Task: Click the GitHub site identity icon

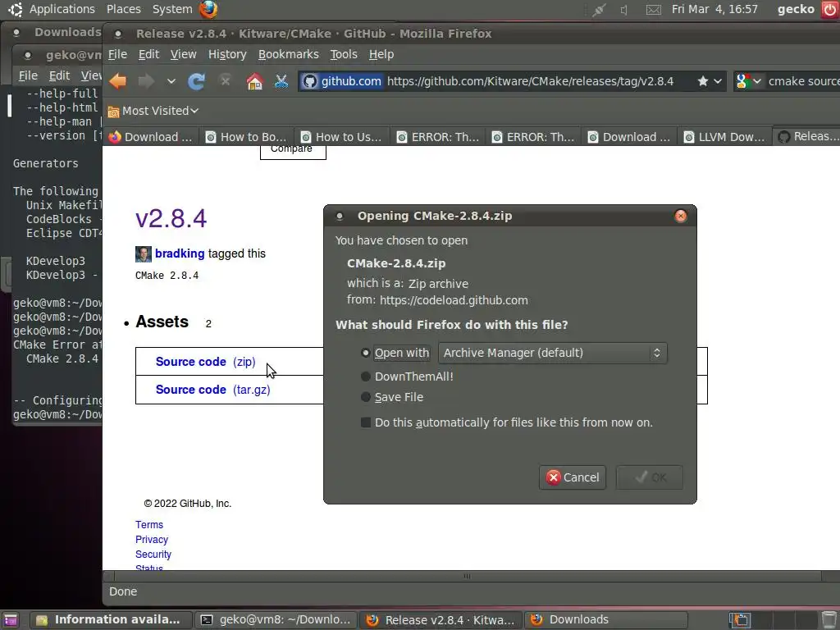Action: click(309, 81)
